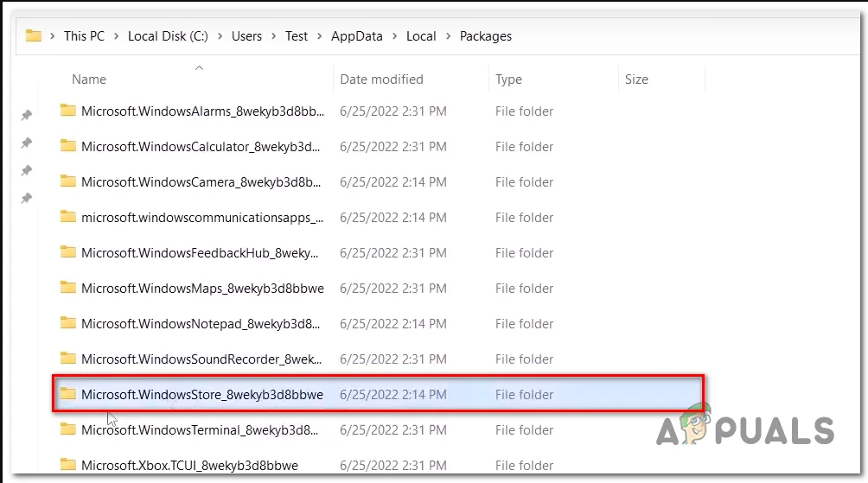
Task: Select Microsoft.WindowsTerminal folder icon
Action: click(x=68, y=429)
